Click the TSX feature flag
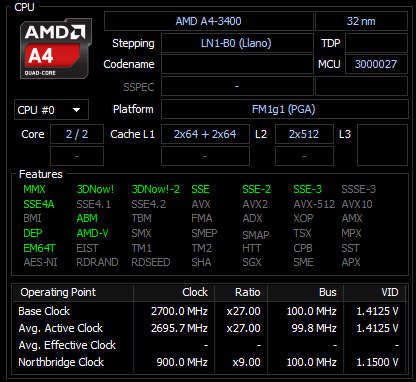Image resolution: width=416 pixels, height=382 pixels. click(x=302, y=233)
